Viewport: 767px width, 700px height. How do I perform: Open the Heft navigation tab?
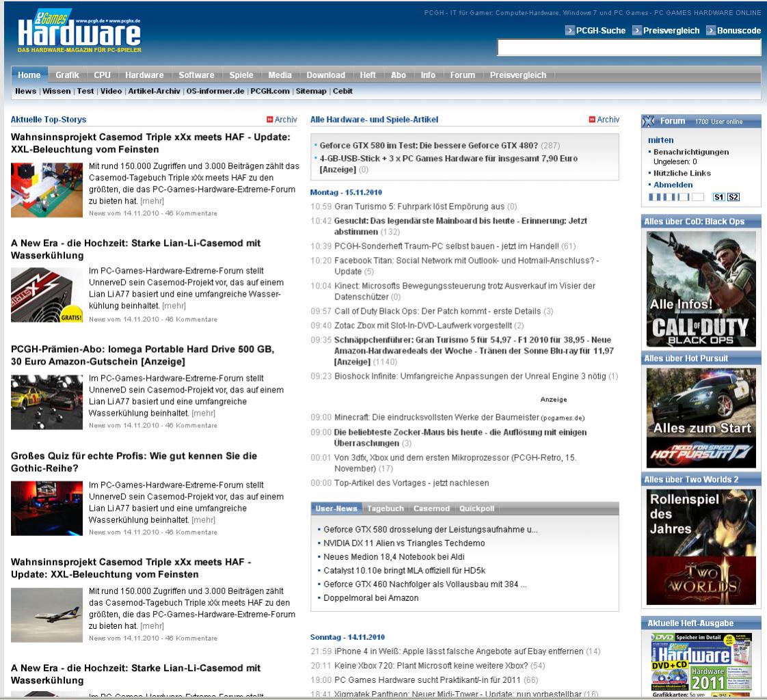click(x=368, y=75)
